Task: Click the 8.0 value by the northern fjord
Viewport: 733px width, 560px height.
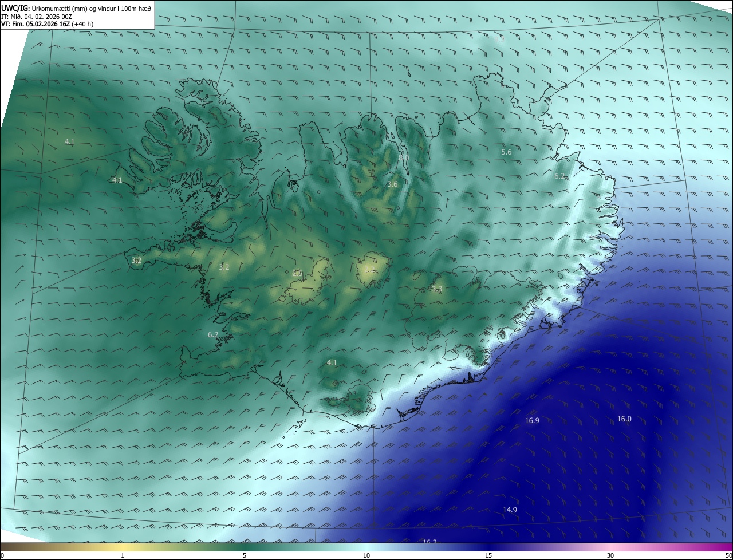Action: [404, 157]
